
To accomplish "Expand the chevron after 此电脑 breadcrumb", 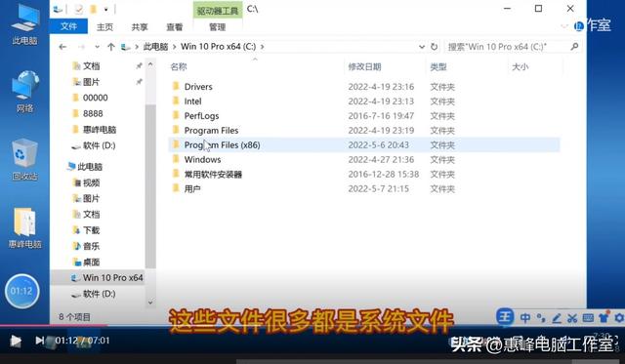I will pyautogui.click(x=174, y=47).
